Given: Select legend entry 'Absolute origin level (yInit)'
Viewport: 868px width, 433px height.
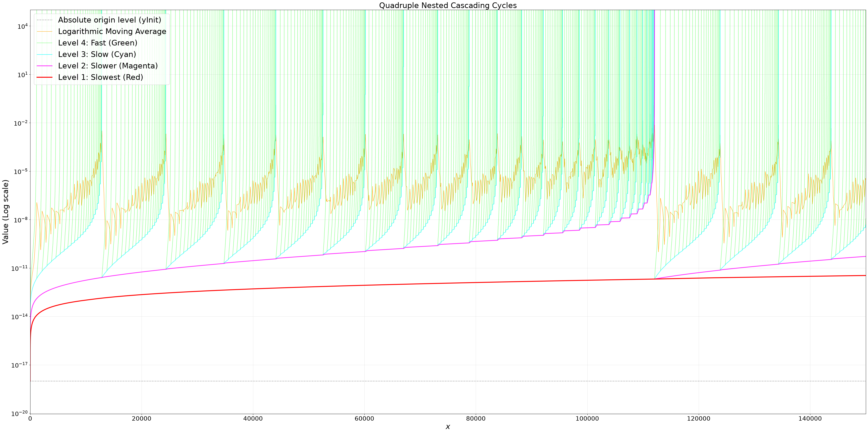Looking at the screenshot, I should (109, 20).
